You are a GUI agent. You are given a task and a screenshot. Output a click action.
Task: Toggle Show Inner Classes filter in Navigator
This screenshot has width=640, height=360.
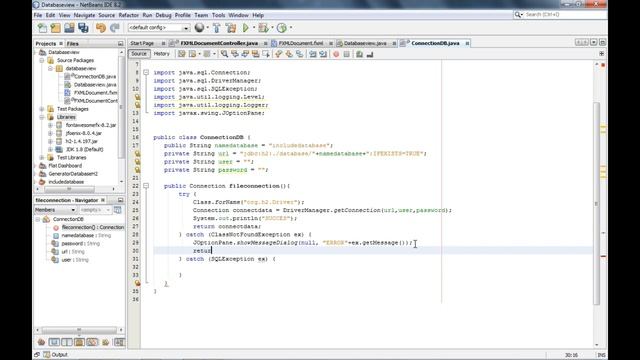92,342
